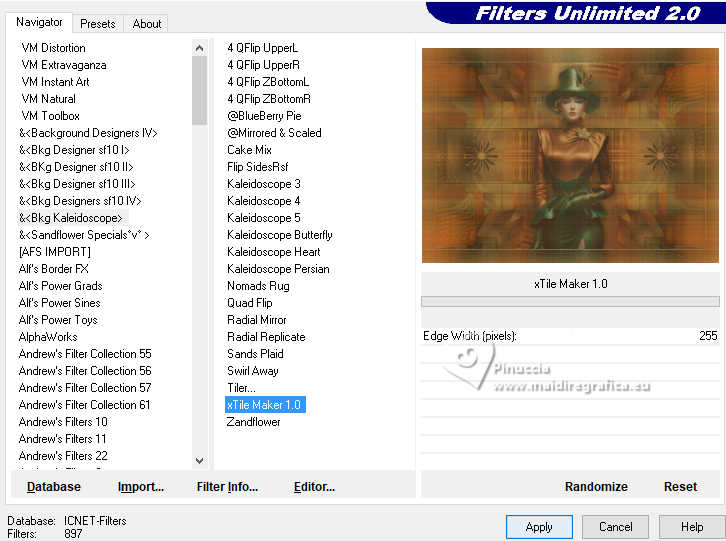This screenshot has width=726, height=541.
Task: Click the category list scrollbar thumb
Action: click(200, 91)
